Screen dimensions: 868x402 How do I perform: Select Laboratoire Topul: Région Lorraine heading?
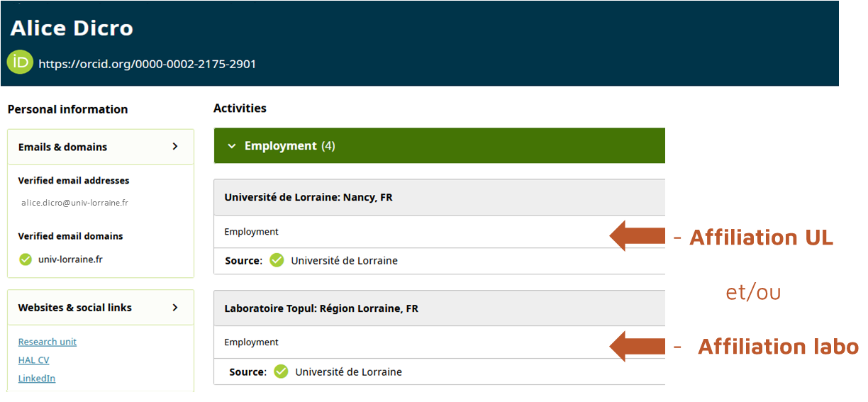[321, 308]
